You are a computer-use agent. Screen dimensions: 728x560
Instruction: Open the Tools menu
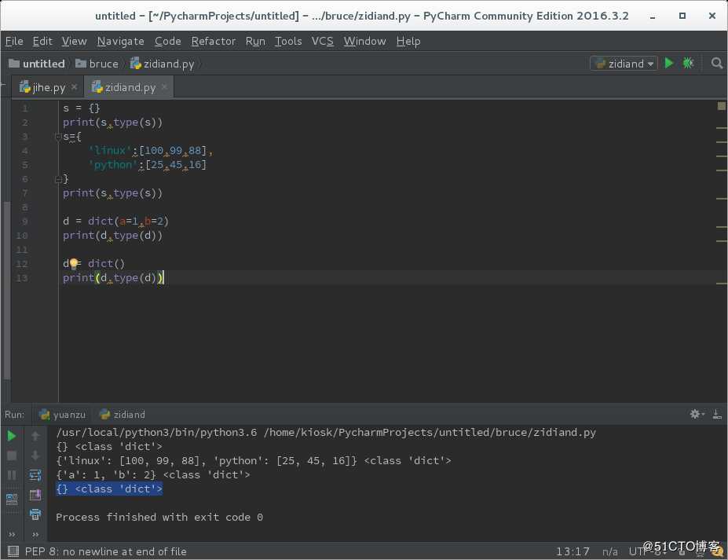[x=288, y=42]
